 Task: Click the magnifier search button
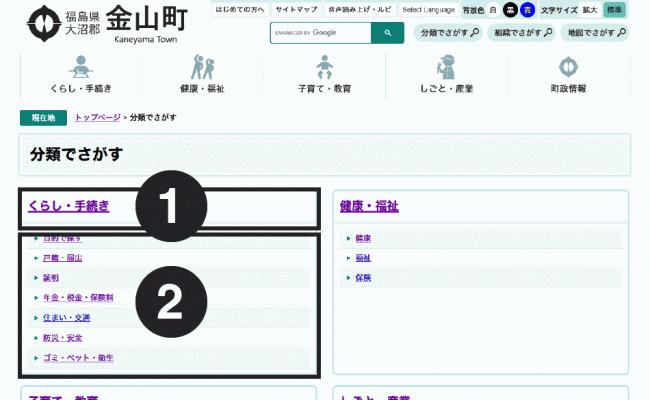point(388,33)
